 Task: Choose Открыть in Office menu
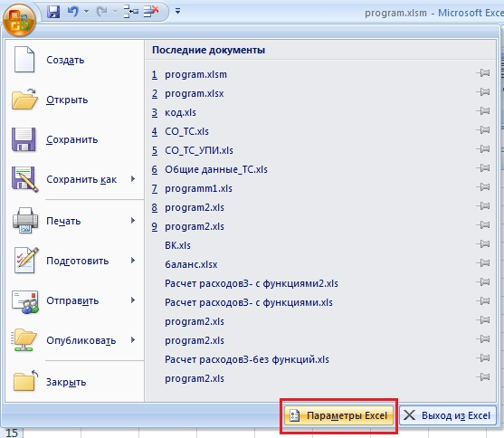point(74,100)
